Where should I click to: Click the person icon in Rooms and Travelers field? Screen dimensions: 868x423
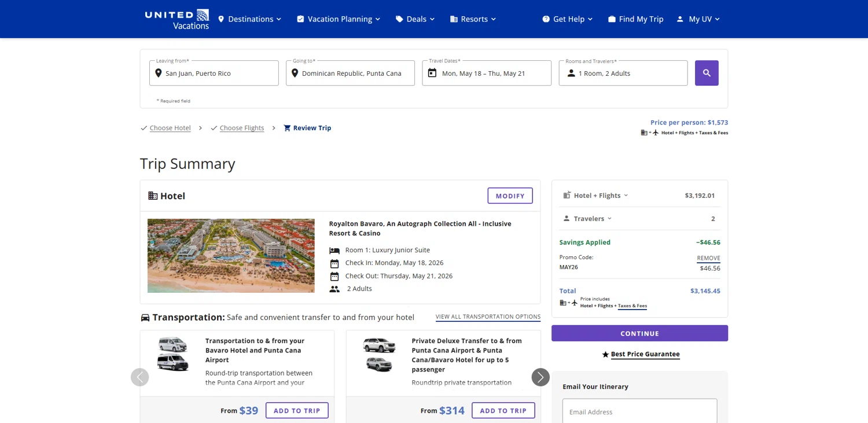(571, 73)
